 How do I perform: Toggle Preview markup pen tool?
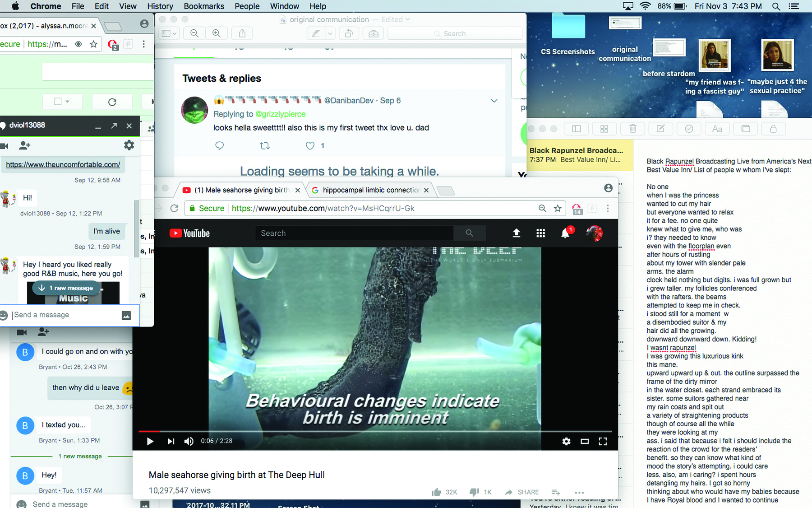click(317, 33)
